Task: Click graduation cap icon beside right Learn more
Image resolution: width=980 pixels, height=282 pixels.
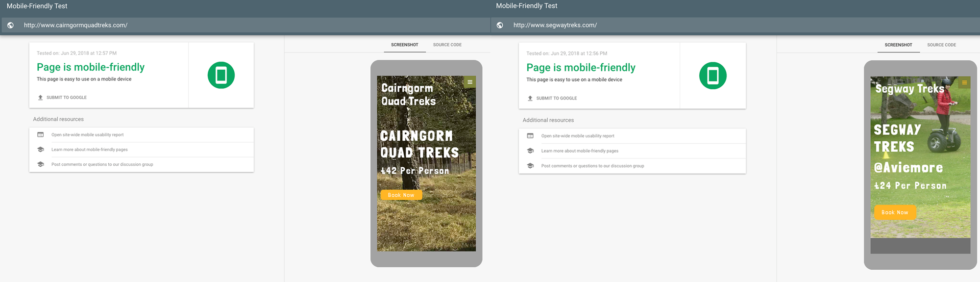Action: 530,151
